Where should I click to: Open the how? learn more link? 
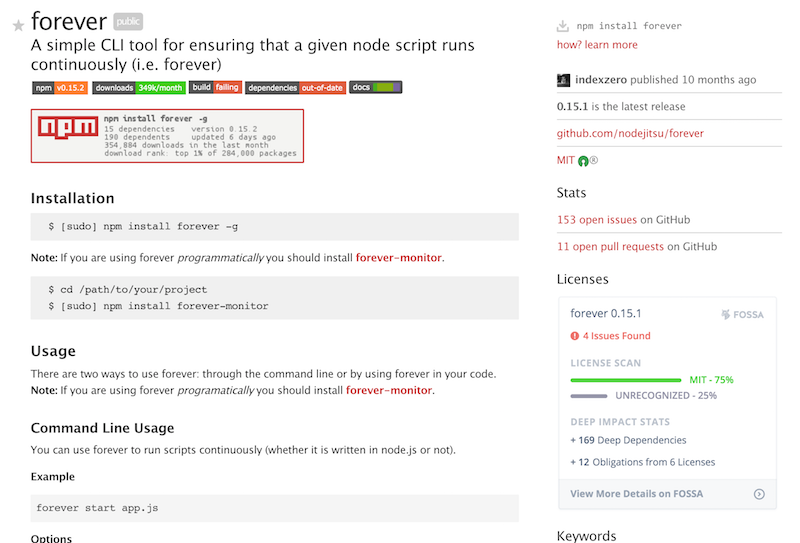coord(597,45)
